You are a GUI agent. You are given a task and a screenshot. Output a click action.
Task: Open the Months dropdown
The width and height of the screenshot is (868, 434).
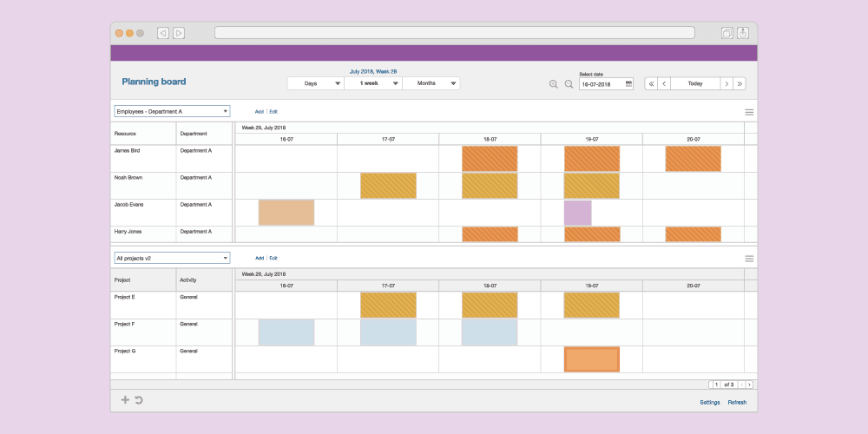[431, 83]
